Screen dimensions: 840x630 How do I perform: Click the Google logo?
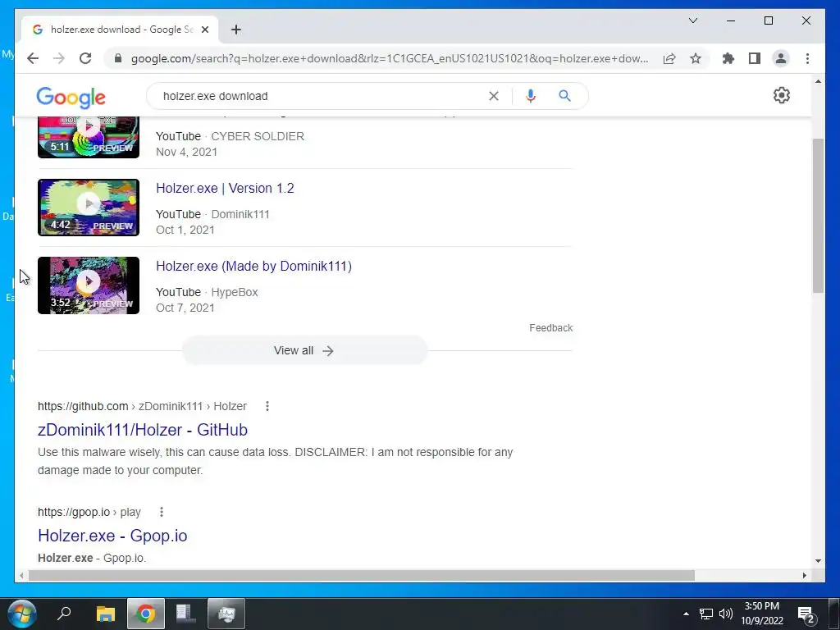(71, 97)
